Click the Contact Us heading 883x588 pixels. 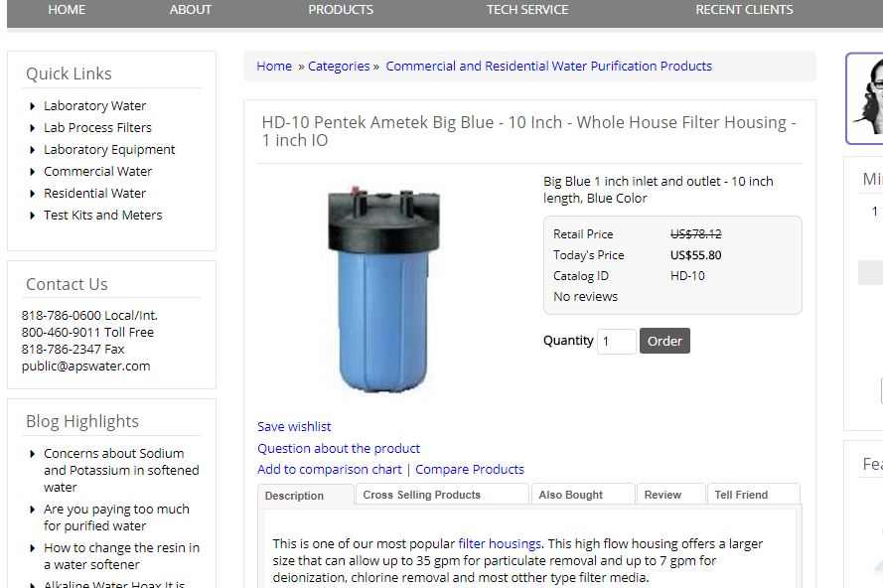click(67, 284)
